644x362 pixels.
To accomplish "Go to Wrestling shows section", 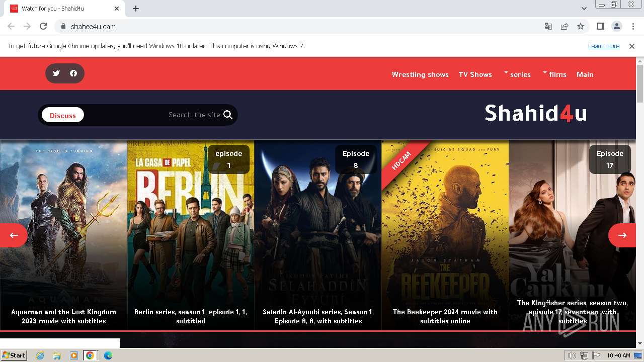I will pyautogui.click(x=420, y=74).
